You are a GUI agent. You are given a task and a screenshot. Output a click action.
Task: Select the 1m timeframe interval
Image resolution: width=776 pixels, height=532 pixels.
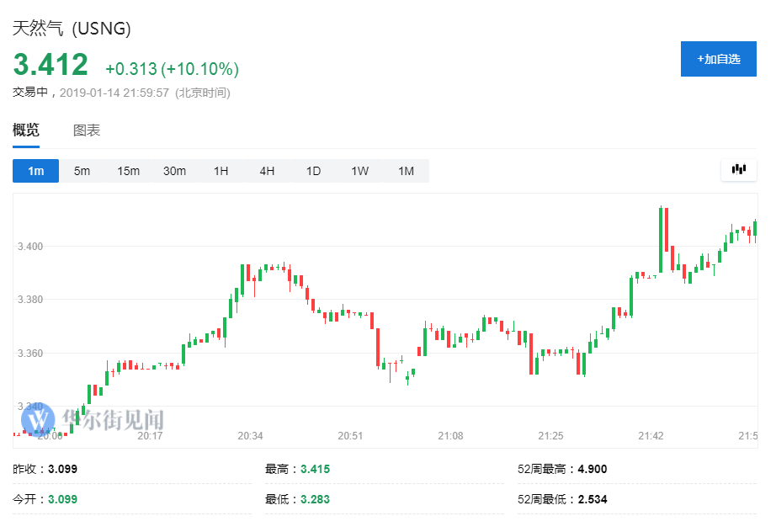click(x=35, y=171)
